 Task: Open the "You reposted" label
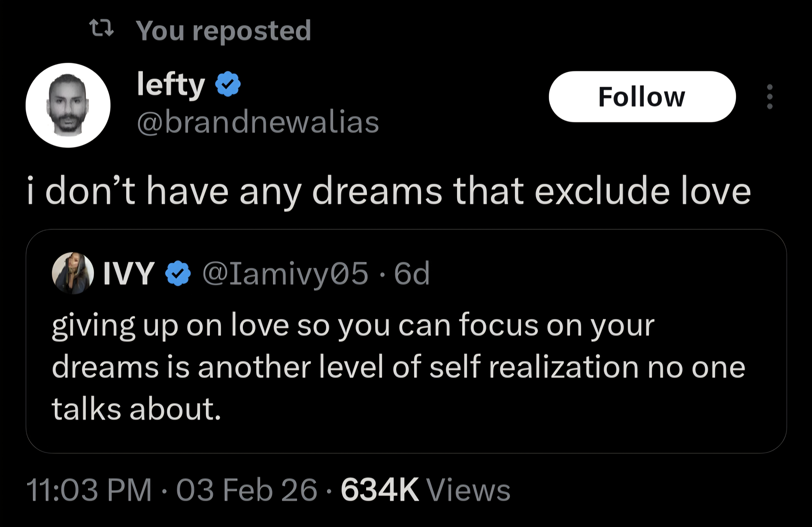pos(223,31)
